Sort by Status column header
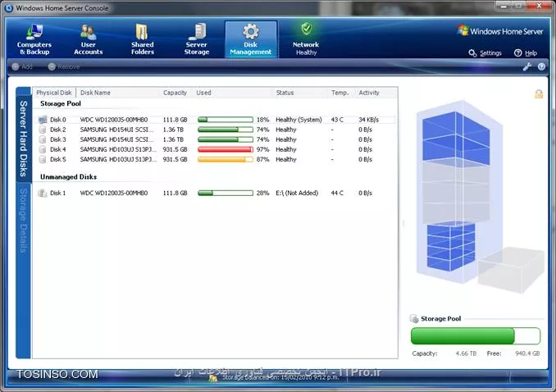This screenshot has height=392, width=556. [x=285, y=93]
